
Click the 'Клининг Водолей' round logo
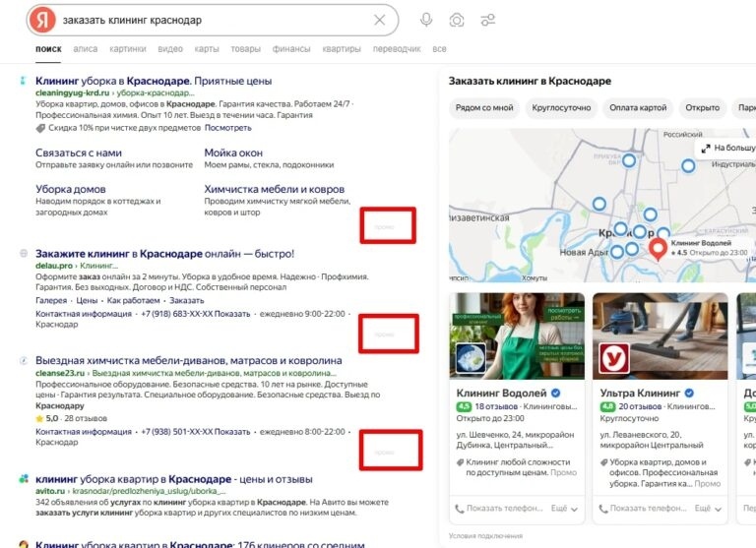tap(472, 358)
